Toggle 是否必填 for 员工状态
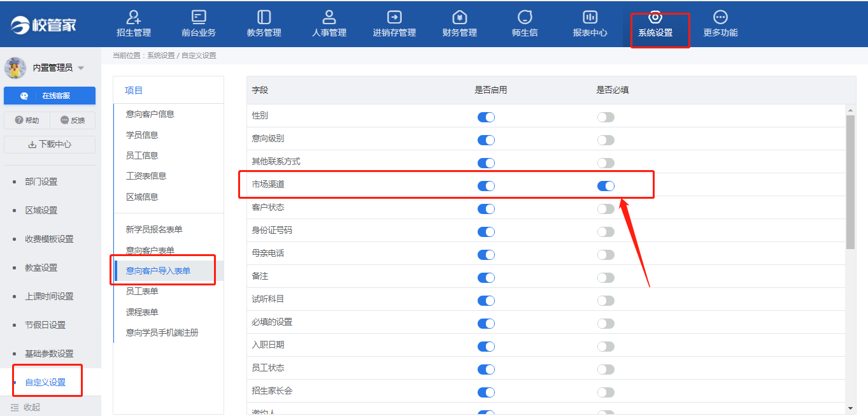868x416 pixels. coord(606,369)
